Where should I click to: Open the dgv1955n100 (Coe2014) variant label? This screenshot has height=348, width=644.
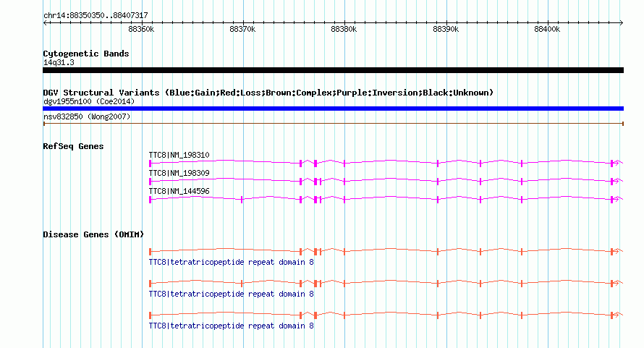tap(89, 101)
